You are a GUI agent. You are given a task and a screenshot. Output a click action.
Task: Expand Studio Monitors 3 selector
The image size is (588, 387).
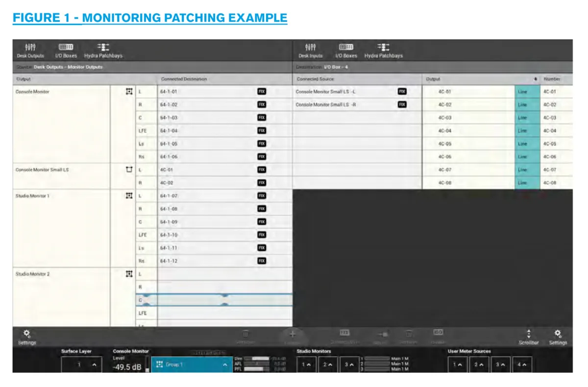[x=348, y=364]
